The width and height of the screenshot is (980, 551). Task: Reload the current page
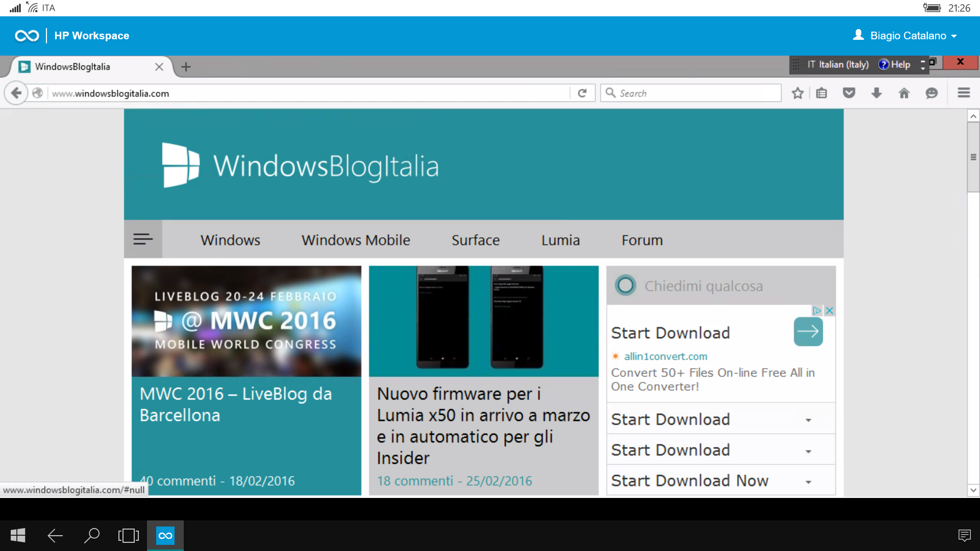pyautogui.click(x=582, y=93)
